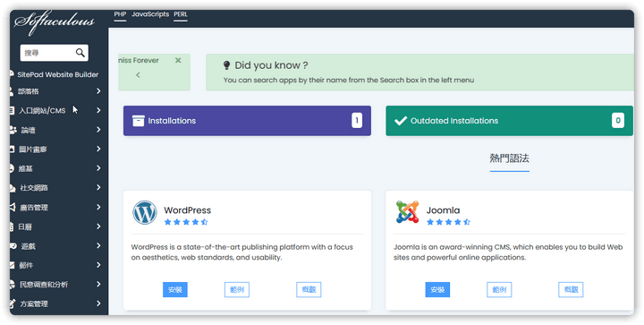Click the Did you know ? heading
Image resolution: width=644 pixels, height=325 pixels.
click(x=272, y=65)
